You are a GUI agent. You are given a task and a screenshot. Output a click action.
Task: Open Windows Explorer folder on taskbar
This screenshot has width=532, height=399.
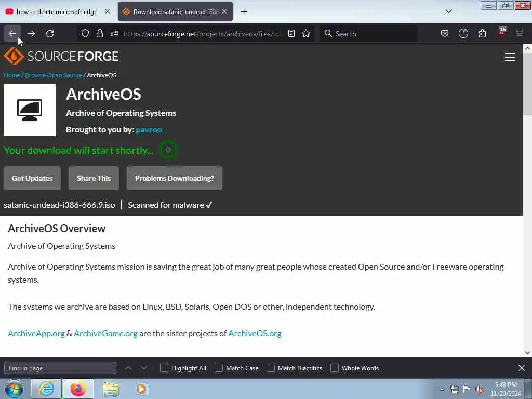coord(111,389)
